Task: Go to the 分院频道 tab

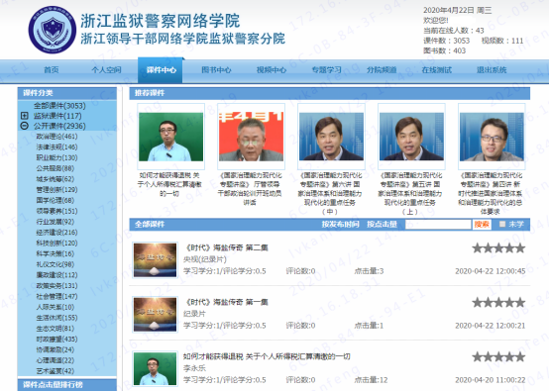Action: point(382,70)
